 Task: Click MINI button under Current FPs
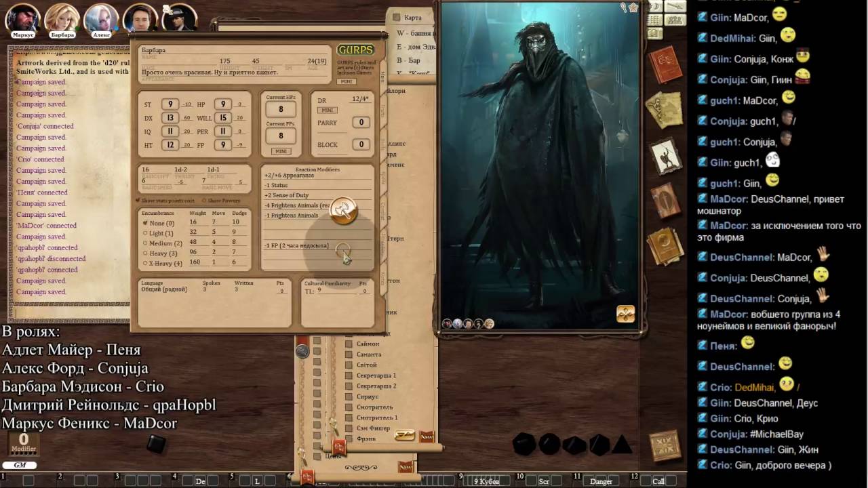pyautogui.click(x=281, y=151)
